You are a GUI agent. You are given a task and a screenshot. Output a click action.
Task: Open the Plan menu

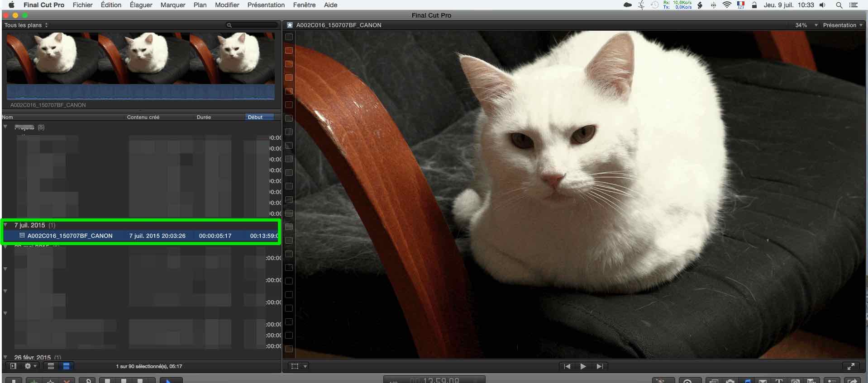(x=200, y=5)
